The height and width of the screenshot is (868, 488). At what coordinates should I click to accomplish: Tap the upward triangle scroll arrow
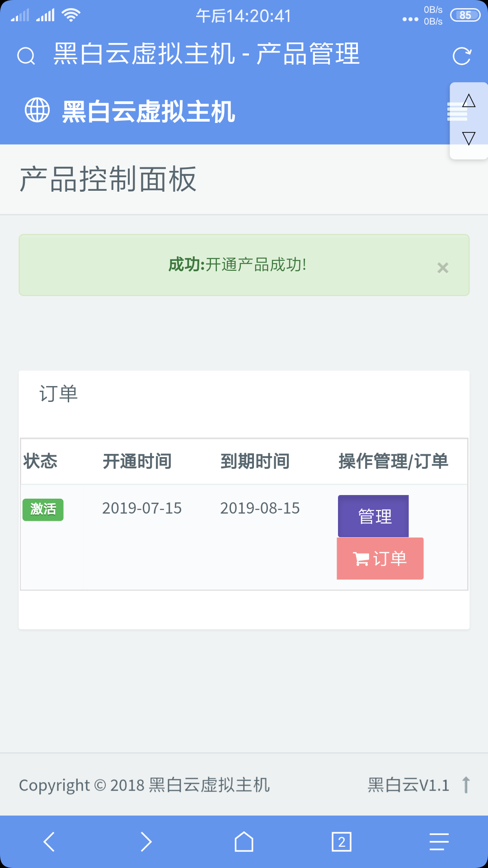[x=469, y=100]
